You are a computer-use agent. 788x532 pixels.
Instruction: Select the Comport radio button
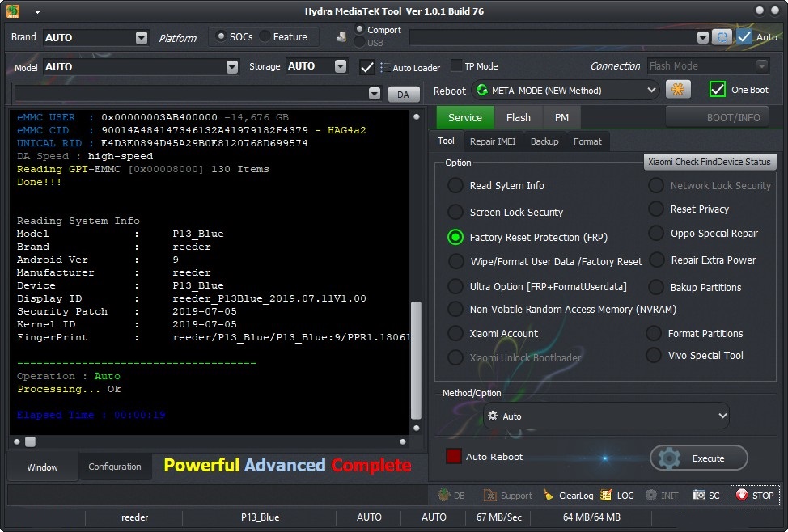[359, 29]
